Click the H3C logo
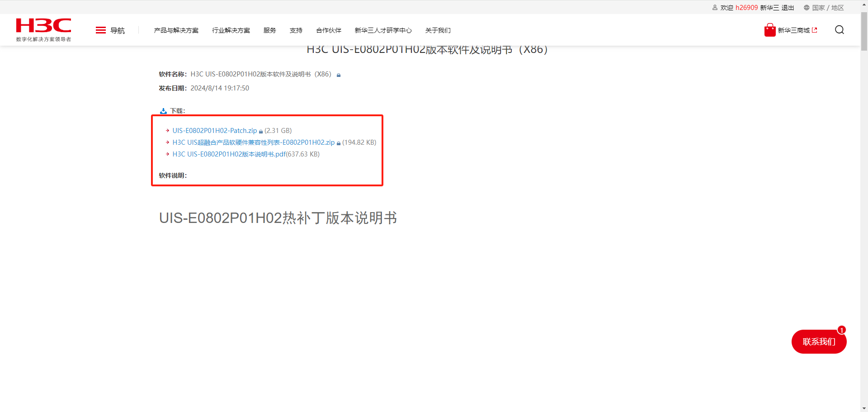 click(43, 26)
